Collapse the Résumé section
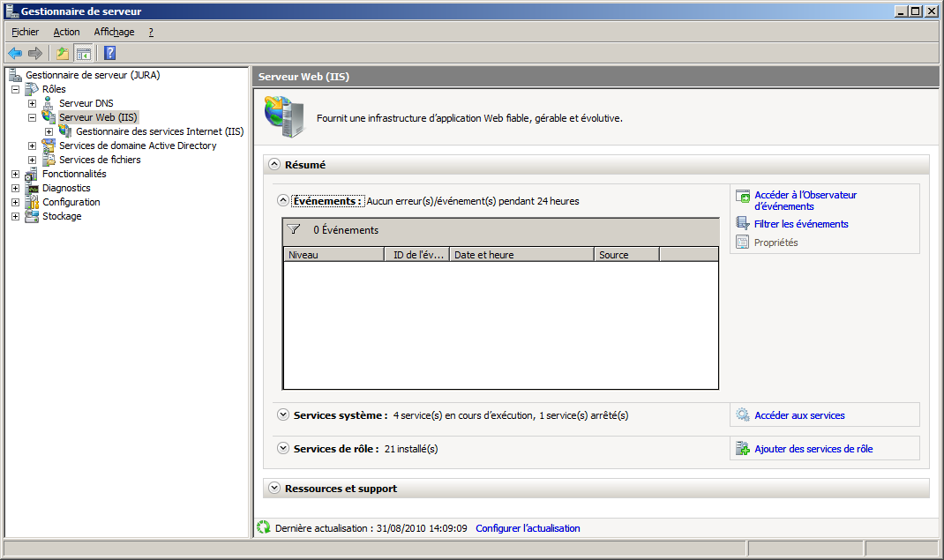The image size is (944, 560). 274,164
